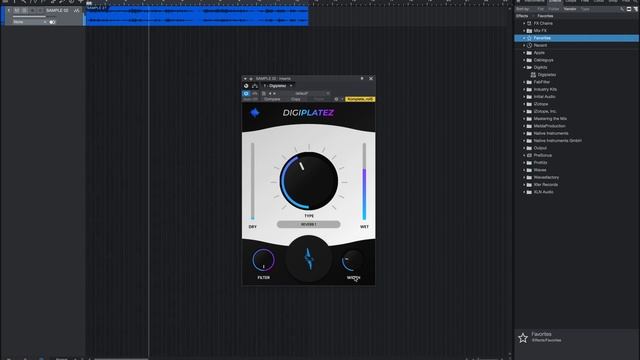Click the browser thumbnail view icon

coord(629,9)
